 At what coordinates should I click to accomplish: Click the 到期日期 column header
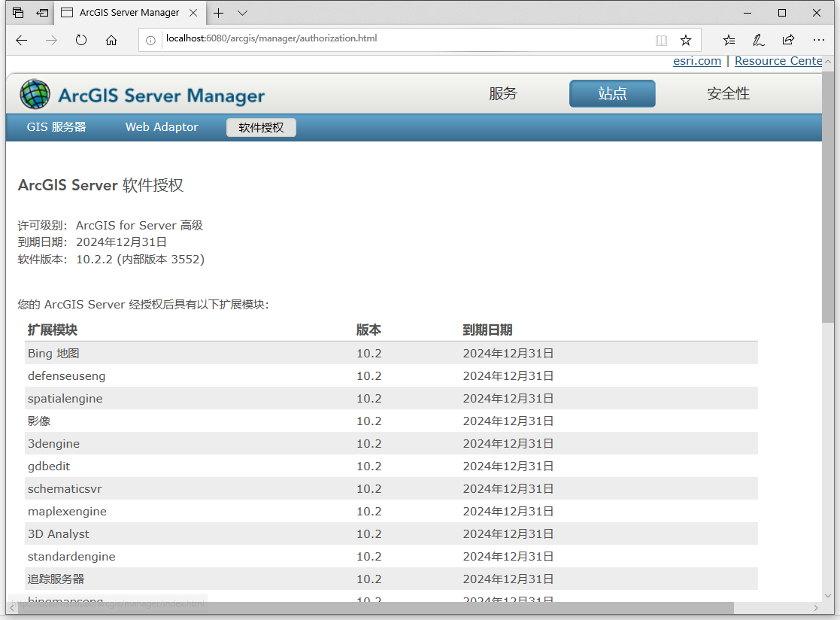(x=487, y=330)
